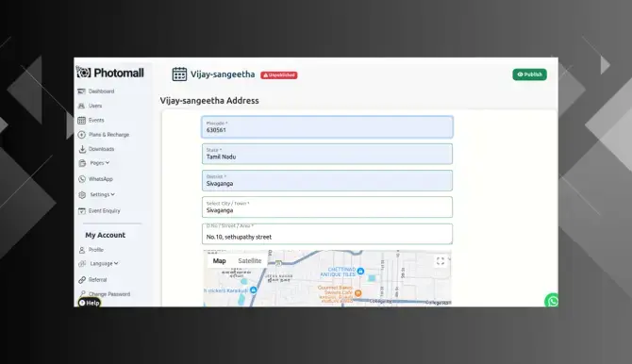This screenshot has width=632, height=364.
Task: Open the Dashboard icon in sidebar
Action: (x=81, y=91)
